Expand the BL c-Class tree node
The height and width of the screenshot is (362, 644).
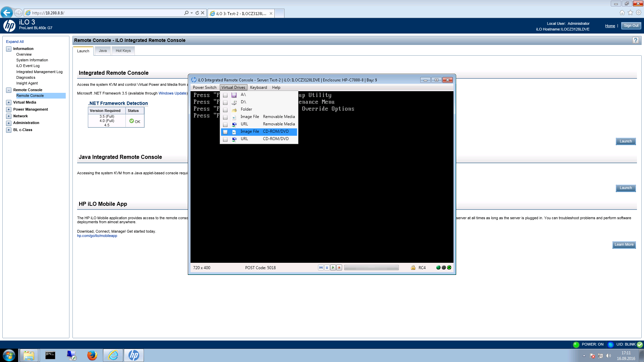tap(9, 130)
